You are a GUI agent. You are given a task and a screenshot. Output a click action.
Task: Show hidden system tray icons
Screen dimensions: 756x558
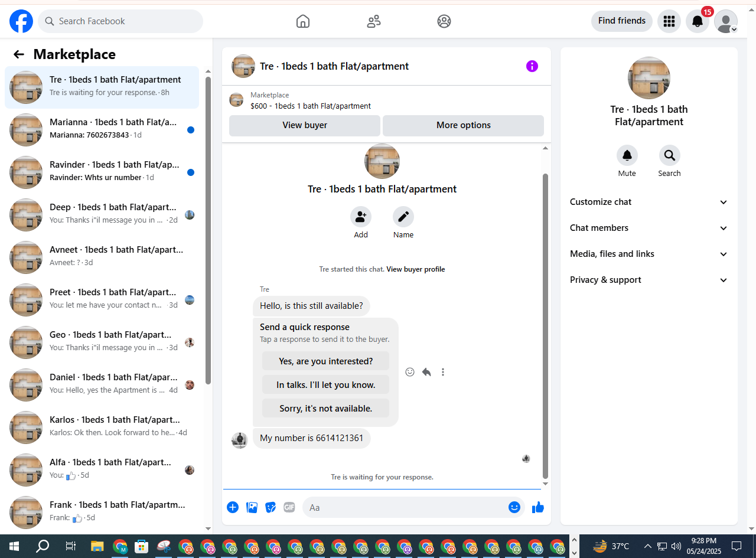coord(647,546)
